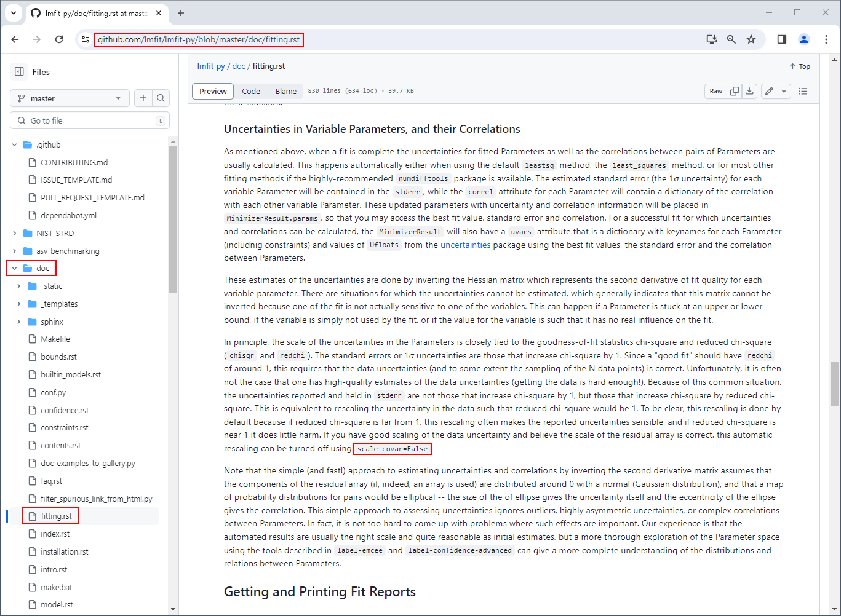This screenshot has width=841, height=616.
Task: Copy raw file contents icon
Action: tap(735, 91)
